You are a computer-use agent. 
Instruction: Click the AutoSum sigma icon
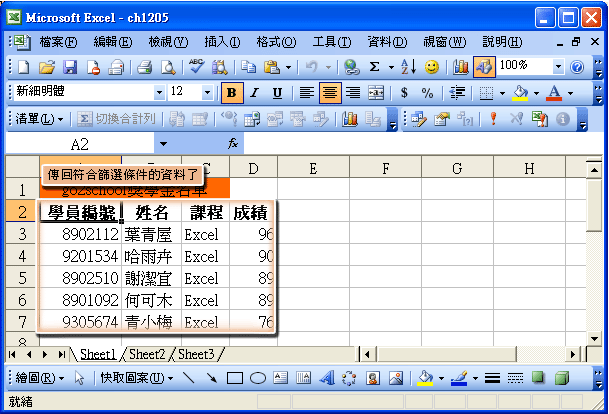[375, 67]
